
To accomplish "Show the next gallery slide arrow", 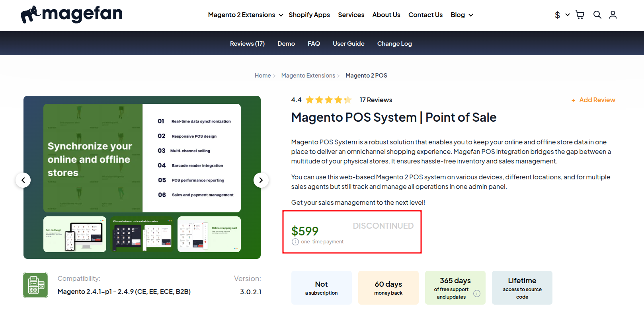I will tap(261, 180).
